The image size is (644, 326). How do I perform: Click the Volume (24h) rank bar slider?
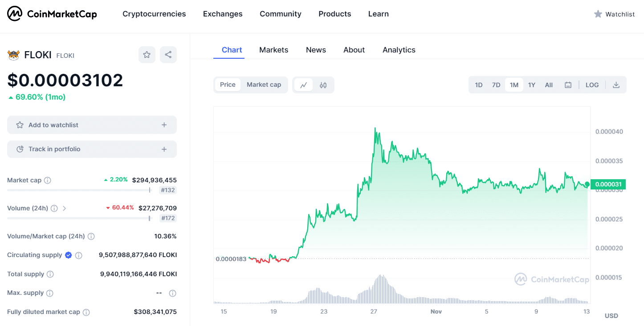pos(79,218)
